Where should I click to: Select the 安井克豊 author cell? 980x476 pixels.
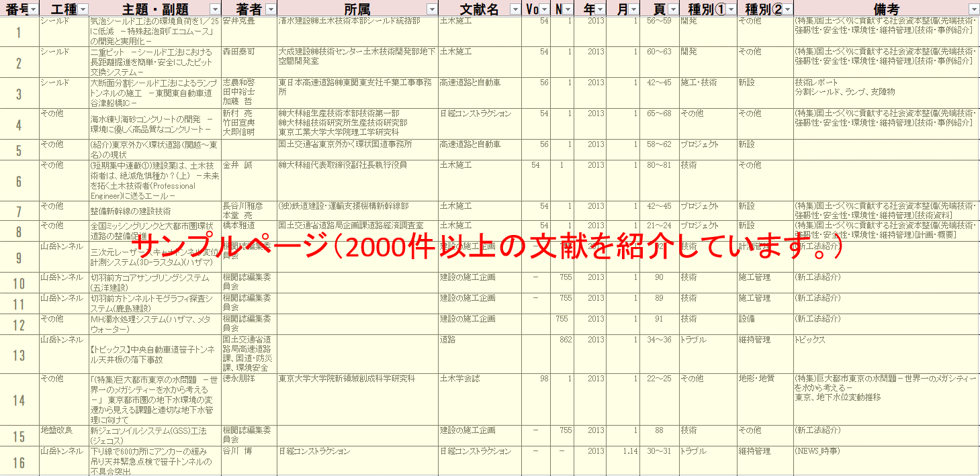point(249,21)
